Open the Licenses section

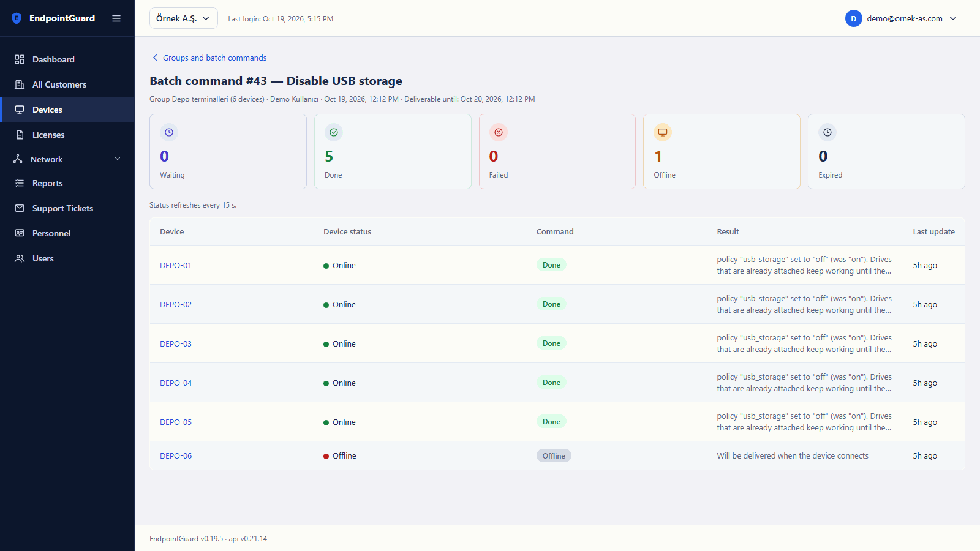(x=67, y=135)
